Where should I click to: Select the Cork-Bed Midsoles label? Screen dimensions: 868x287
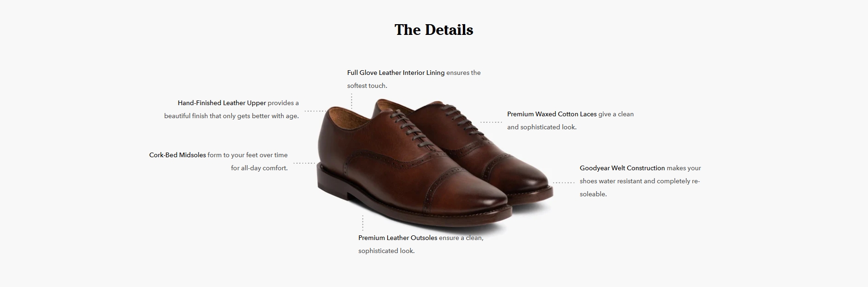click(177, 155)
